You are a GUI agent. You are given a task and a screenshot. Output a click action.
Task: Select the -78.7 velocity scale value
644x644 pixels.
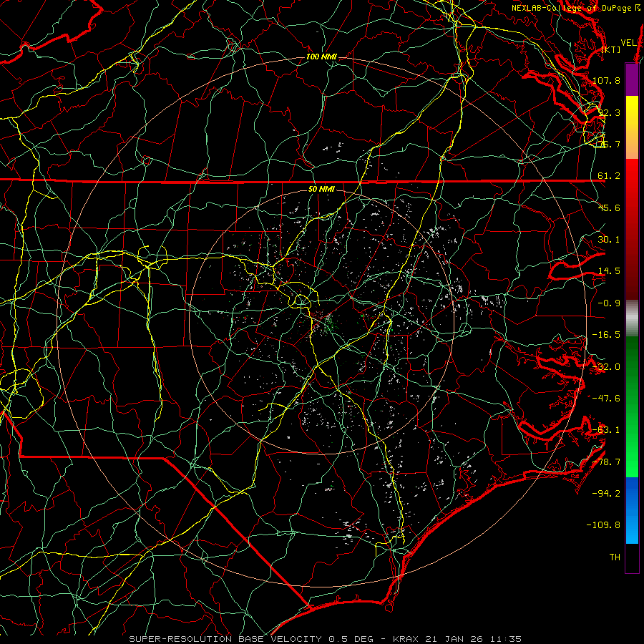point(606,462)
